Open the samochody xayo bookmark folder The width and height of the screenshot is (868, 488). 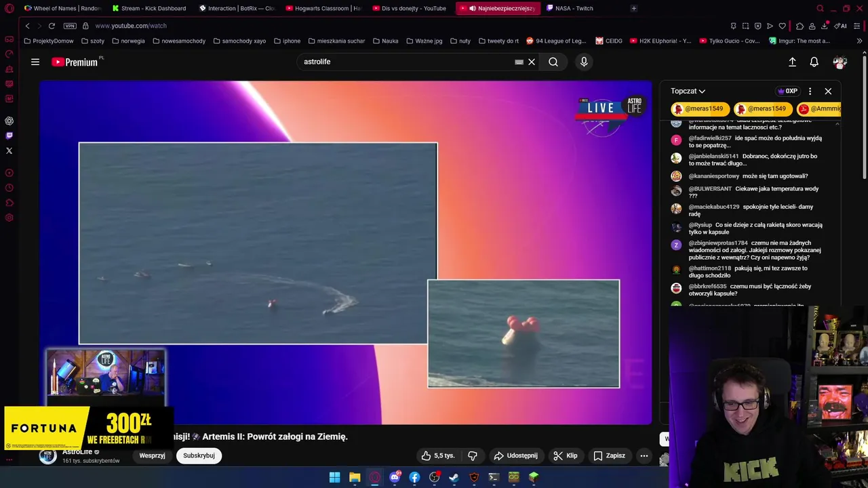[x=239, y=41]
